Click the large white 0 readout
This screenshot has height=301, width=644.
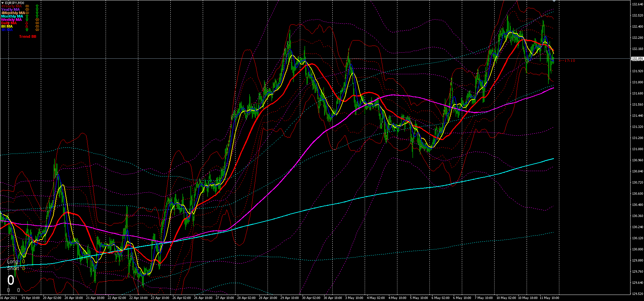pyautogui.click(x=11, y=280)
